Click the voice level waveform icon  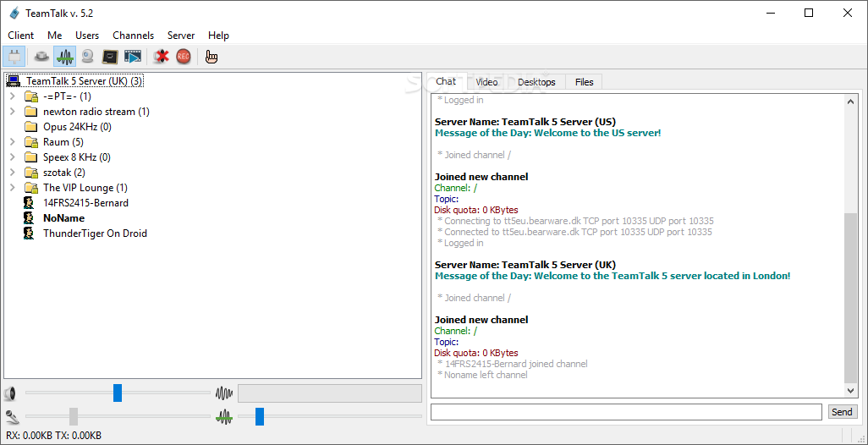[x=224, y=394]
